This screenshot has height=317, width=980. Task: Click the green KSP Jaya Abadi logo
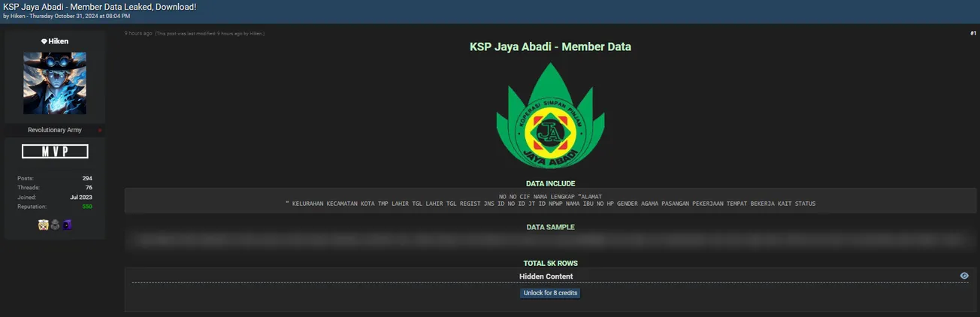click(x=550, y=116)
